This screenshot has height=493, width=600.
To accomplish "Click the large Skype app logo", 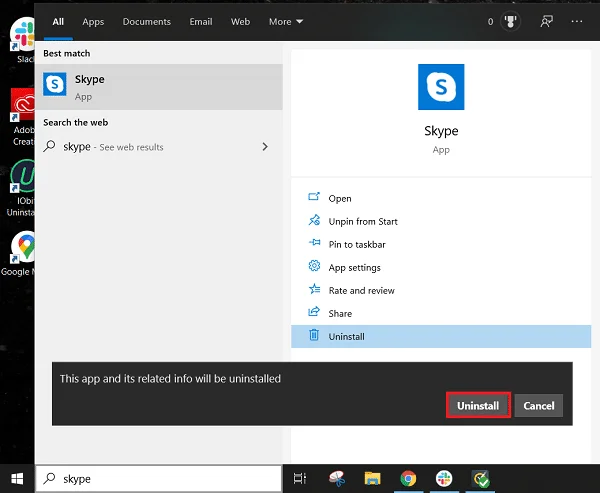I will [x=441, y=87].
